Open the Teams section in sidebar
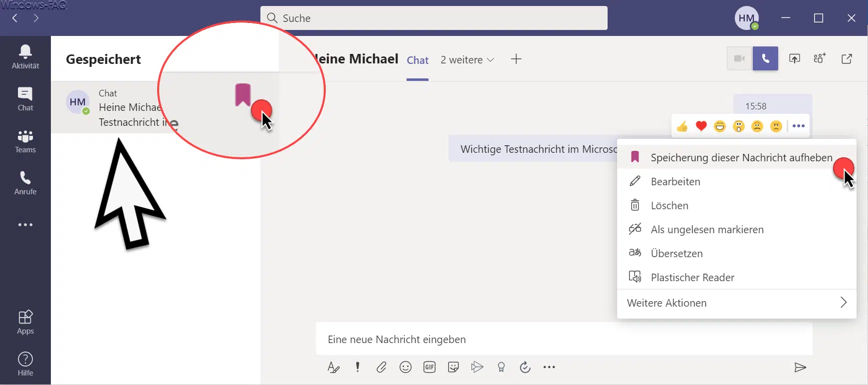The width and height of the screenshot is (868, 385). tap(25, 141)
